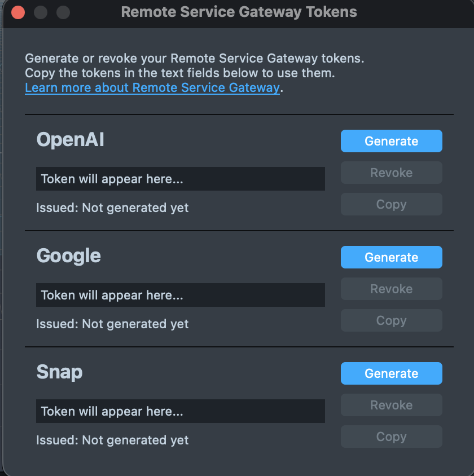Viewport: 474px width, 476px height.
Task: Click the Snap section heading
Action: pyautogui.click(x=59, y=372)
